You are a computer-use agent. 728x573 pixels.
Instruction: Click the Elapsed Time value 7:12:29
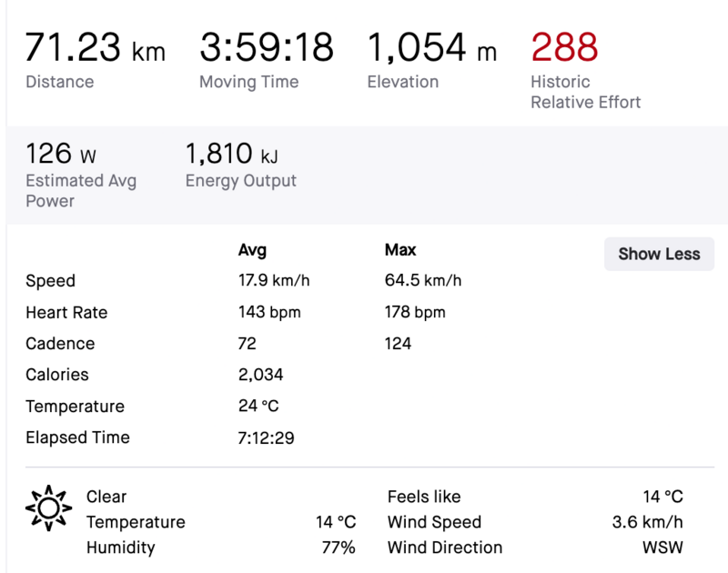[266, 437]
